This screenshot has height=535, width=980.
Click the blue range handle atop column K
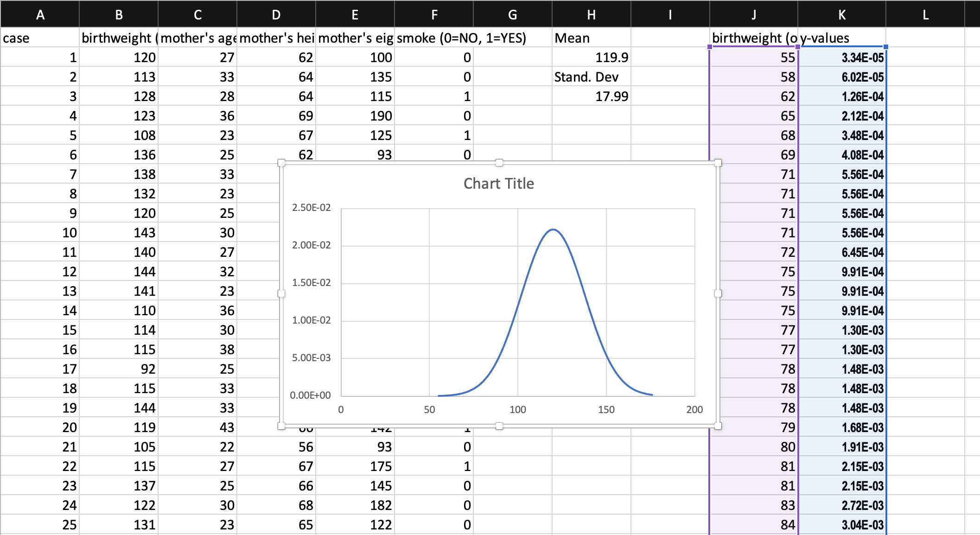click(x=886, y=47)
